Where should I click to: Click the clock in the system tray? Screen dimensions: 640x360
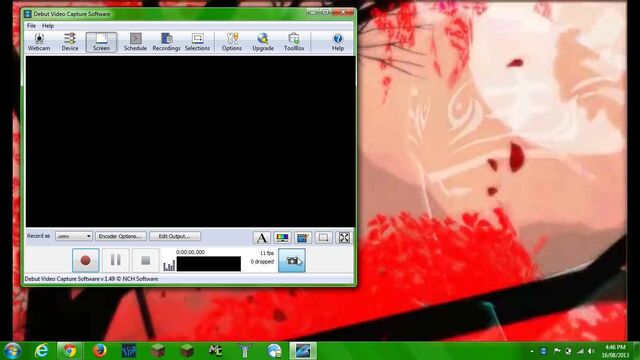pos(615,351)
